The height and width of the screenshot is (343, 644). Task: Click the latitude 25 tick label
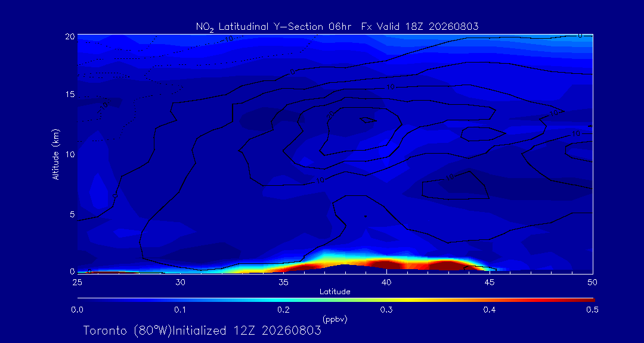click(x=77, y=282)
